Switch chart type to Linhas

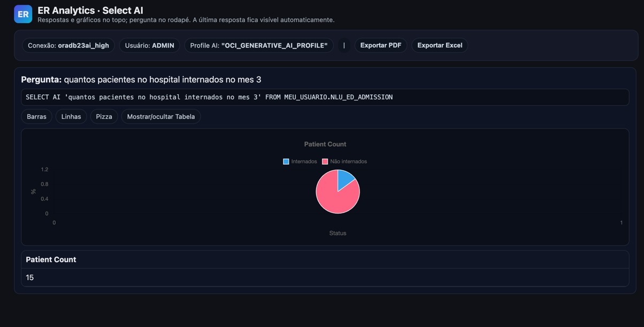click(x=71, y=117)
